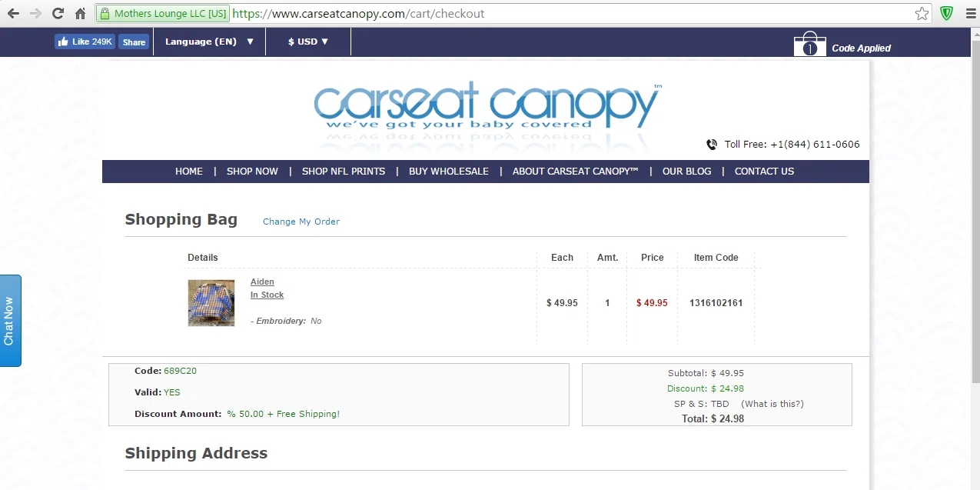Click the % 50.00 + Free Shipping! text
This screenshot has height=490, width=980.
pos(284,414)
